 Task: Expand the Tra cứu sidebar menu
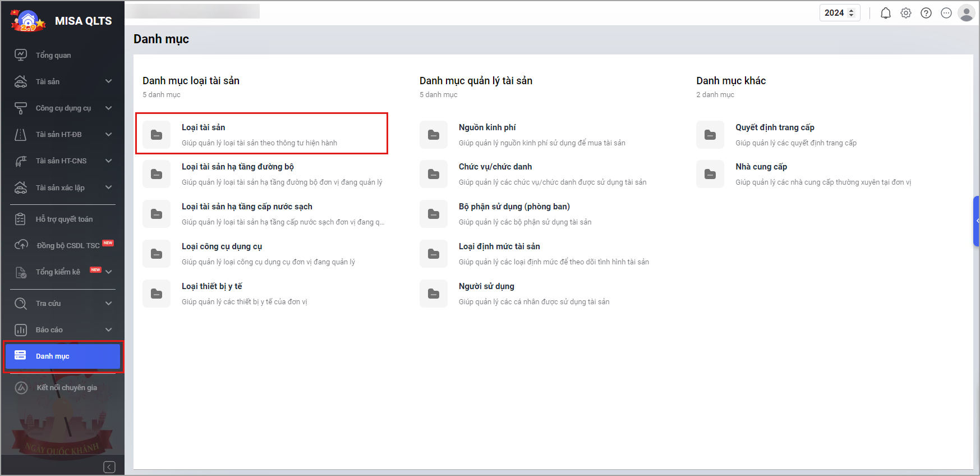click(109, 304)
